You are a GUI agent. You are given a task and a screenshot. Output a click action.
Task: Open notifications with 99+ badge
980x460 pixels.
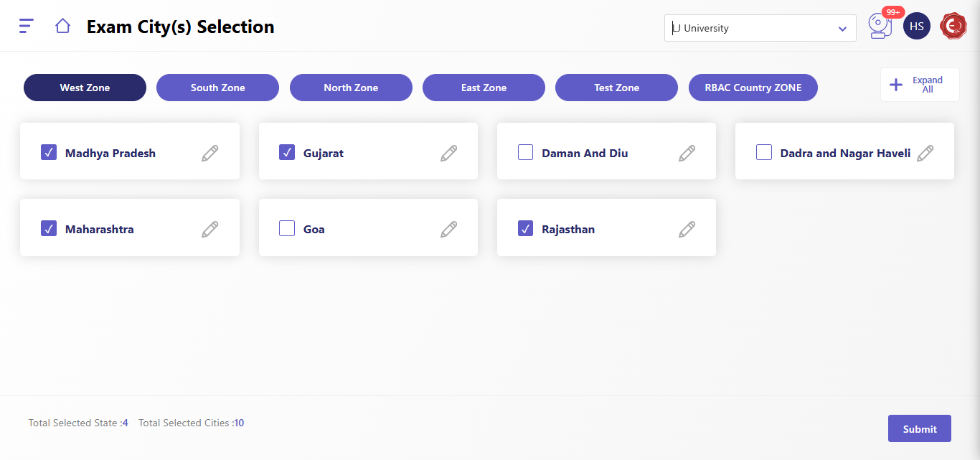click(x=879, y=27)
